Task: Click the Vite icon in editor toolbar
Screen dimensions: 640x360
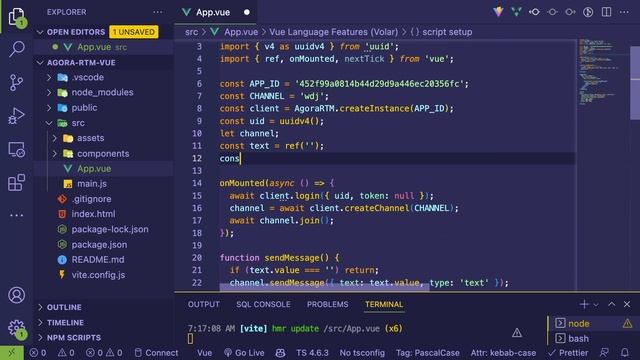Action: (x=498, y=12)
